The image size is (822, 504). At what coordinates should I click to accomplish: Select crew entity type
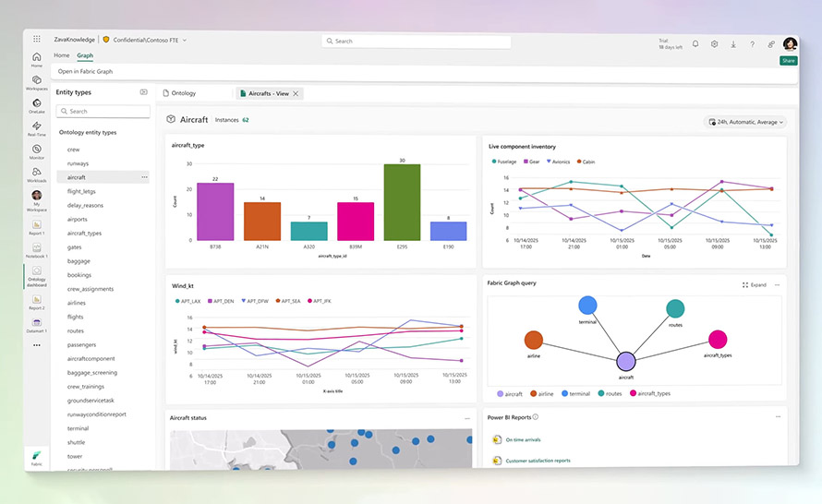[73, 150]
